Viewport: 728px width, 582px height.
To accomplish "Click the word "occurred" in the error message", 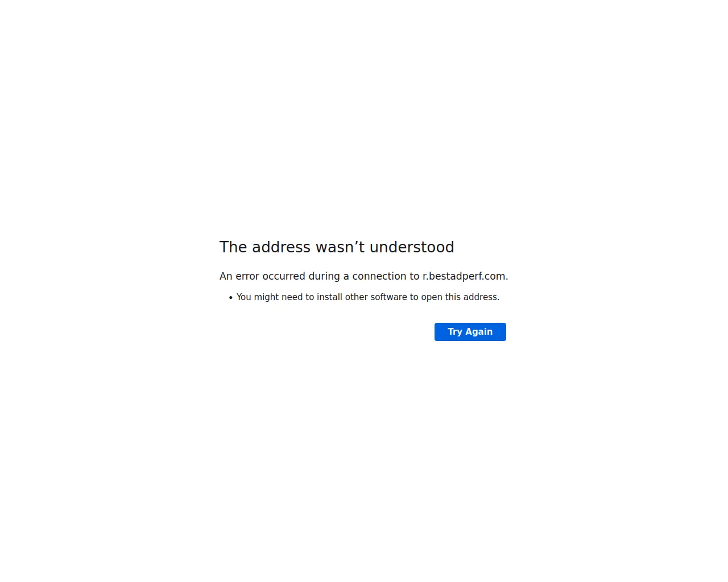I will (x=284, y=276).
